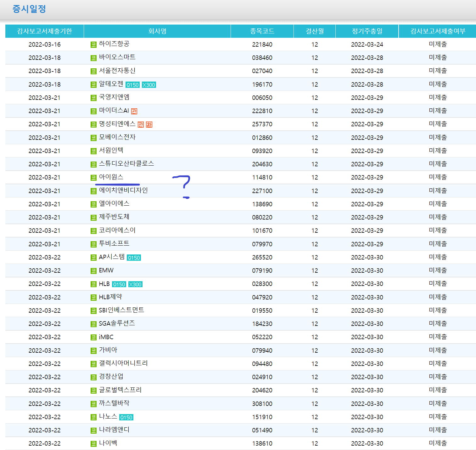Image resolution: width=476 pixels, height=450 pixels.
Task: Click the 결산월 column header
Action: tap(315, 31)
